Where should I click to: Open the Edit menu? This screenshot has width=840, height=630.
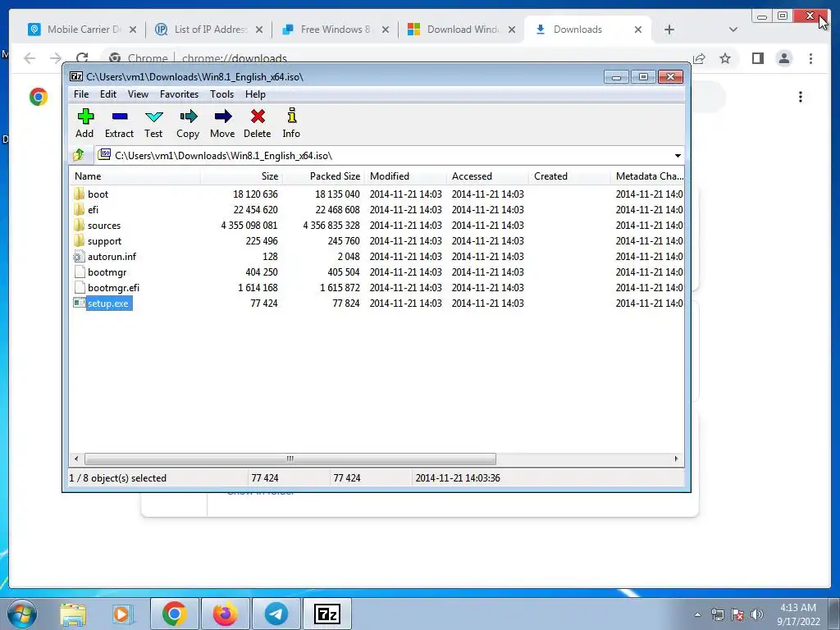click(108, 94)
